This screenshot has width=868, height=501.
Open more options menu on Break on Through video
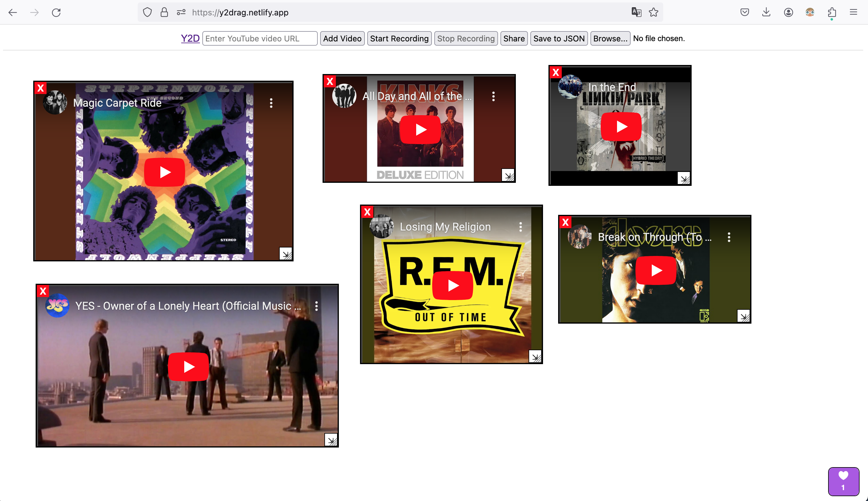pyautogui.click(x=729, y=237)
